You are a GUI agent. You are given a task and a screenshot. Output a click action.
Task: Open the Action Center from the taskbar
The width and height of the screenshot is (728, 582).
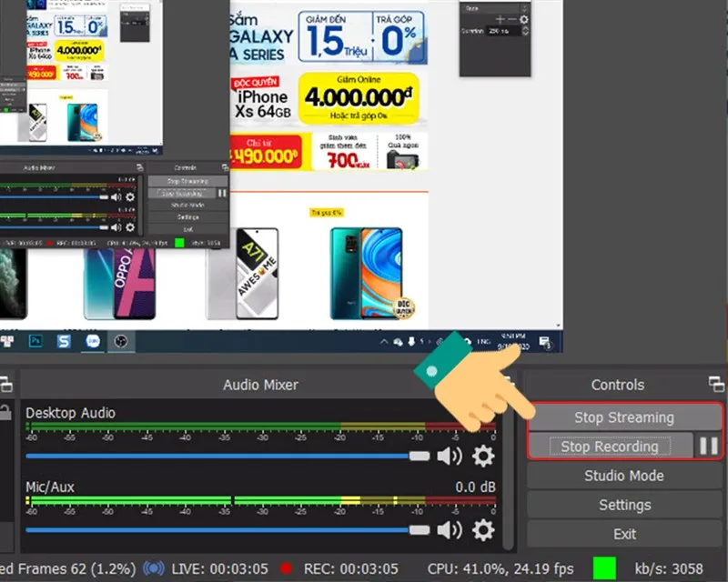tap(544, 343)
